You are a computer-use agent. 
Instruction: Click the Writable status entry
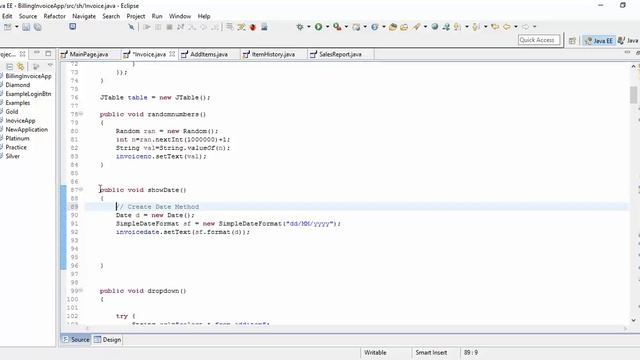pyautogui.click(x=375, y=352)
